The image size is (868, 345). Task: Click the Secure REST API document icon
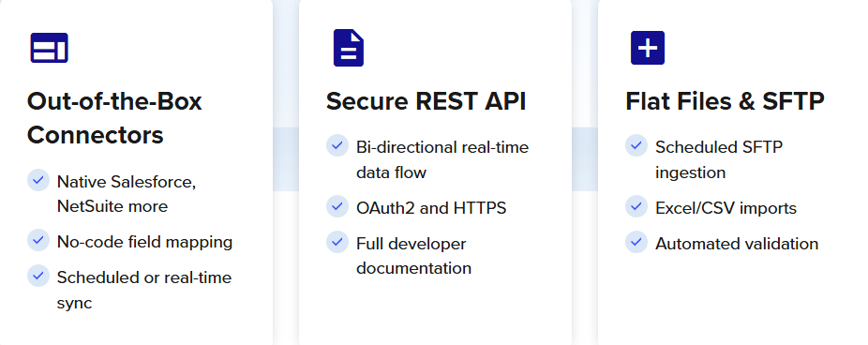point(349,48)
